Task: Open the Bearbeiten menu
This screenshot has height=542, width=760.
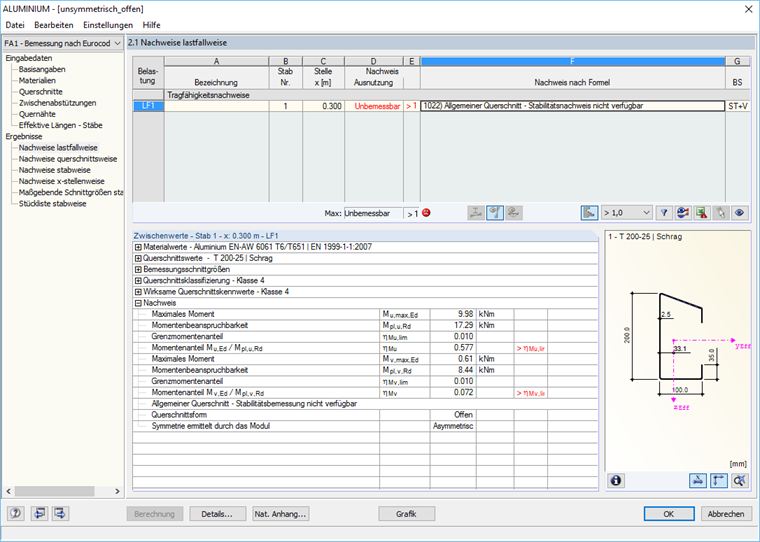Action: (x=54, y=25)
